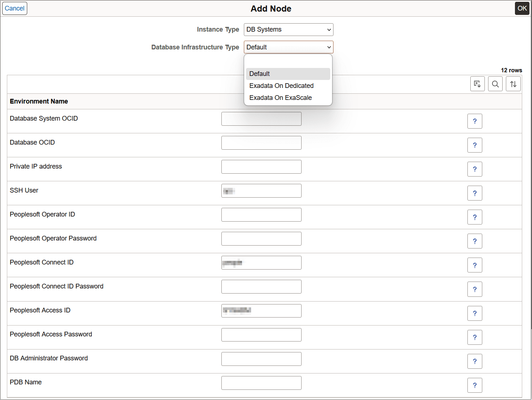This screenshot has width=532, height=400.
Task: Open the Instance Type dropdown
Action: 288,29
